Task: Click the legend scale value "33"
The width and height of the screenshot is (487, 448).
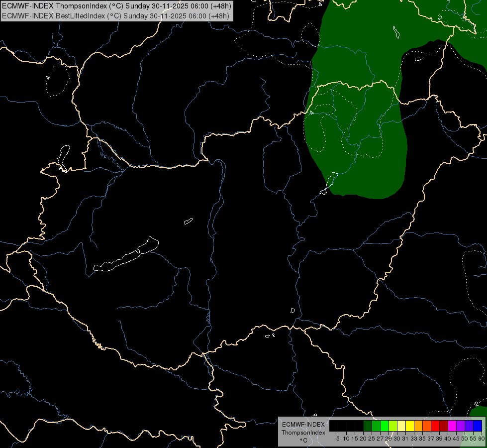Action: [414, 439]
